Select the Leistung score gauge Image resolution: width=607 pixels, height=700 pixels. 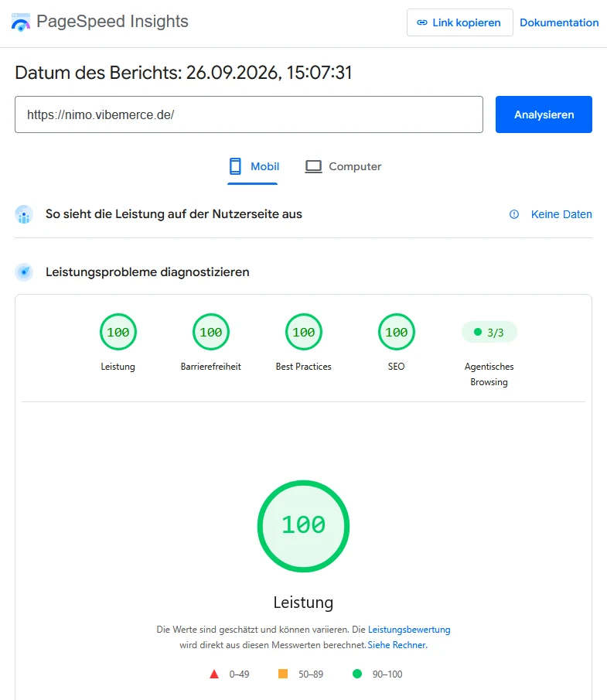118,332
